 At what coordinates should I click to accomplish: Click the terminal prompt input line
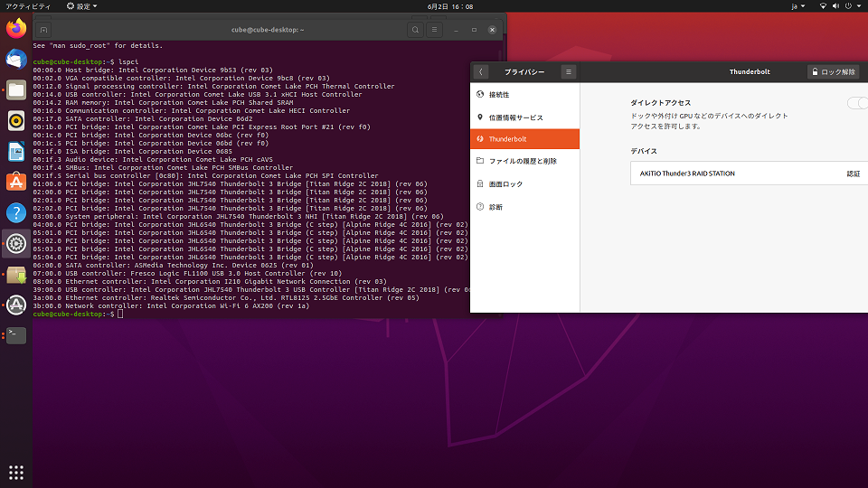tap(78, 314)
